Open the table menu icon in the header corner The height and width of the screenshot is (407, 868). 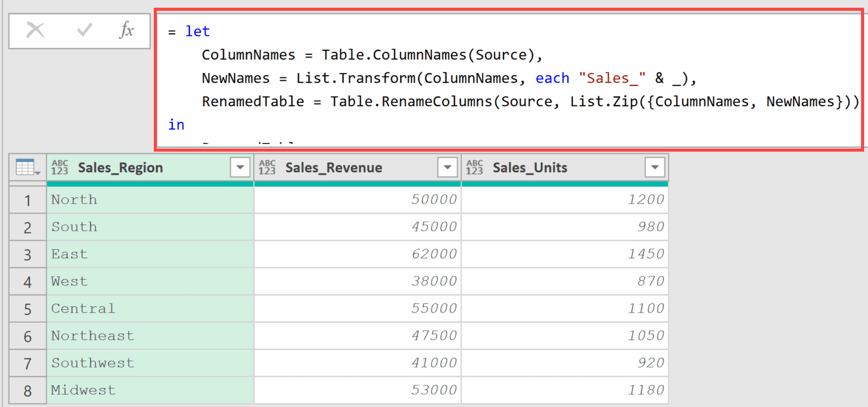[x=27, y=167]
